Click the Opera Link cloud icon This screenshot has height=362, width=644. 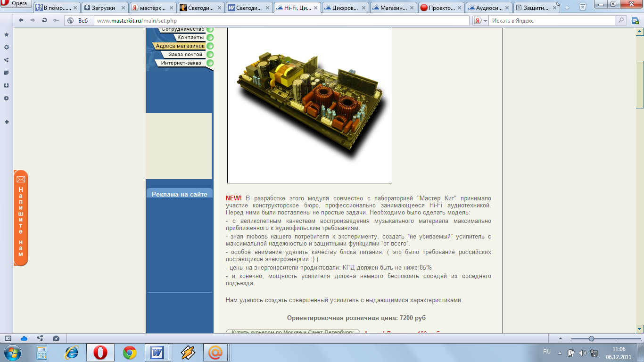tap(24, 338)
